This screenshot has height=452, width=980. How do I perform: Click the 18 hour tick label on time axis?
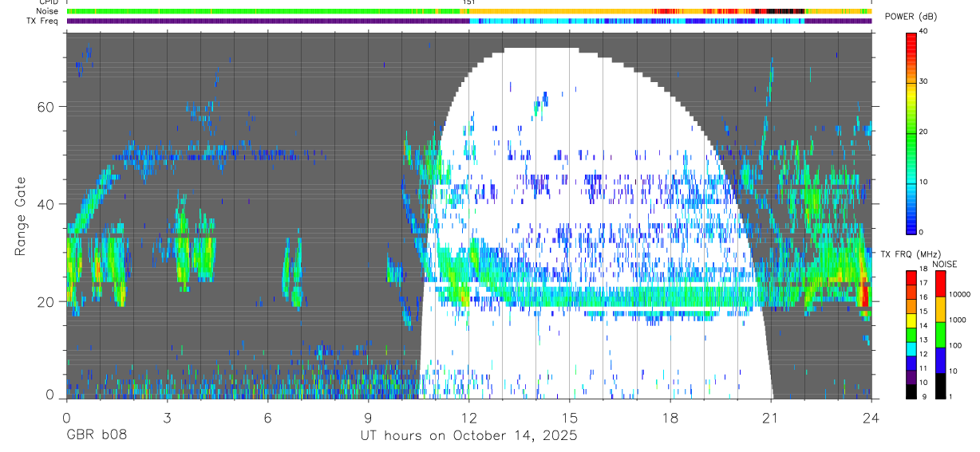coord(670,417)
